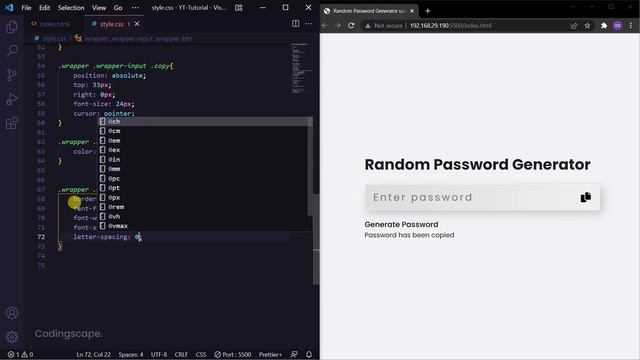Viewport: 640px width, 360px height.
Task: Select the 0ch suggestion
Action: pyautogui.click(x=205, y=121)
